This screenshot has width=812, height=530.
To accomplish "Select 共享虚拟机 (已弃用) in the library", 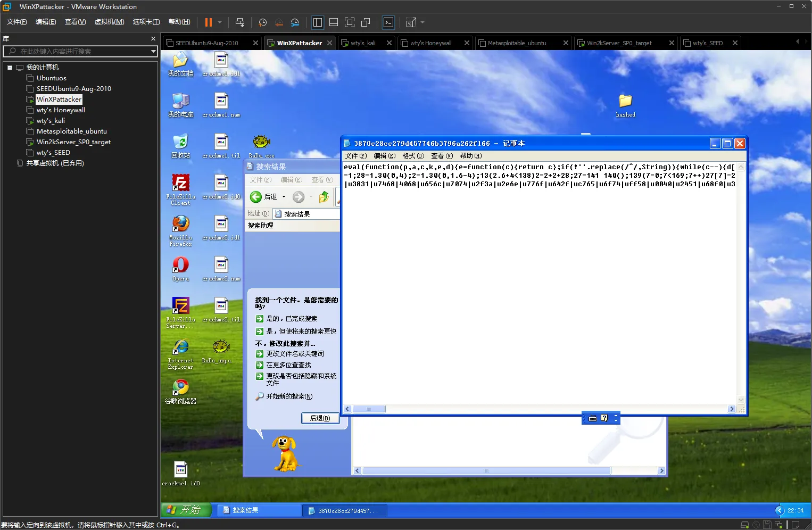I will click(55, 163).
